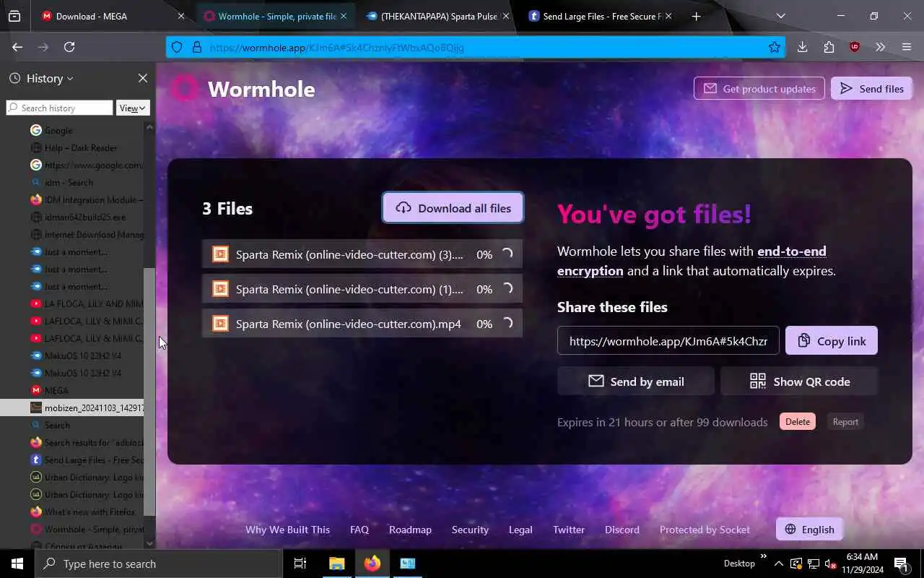Click the bookmark star icon in address bar
Image resolution: width=924 pixels, height=578 pixels.
pyautogui.click(x=775, y=47)
